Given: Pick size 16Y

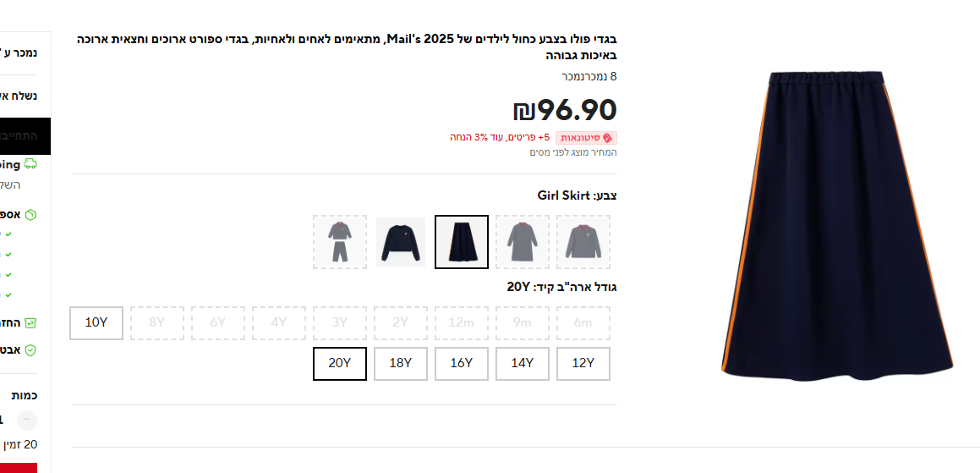Looking at the screenshot, I should 461,364.
